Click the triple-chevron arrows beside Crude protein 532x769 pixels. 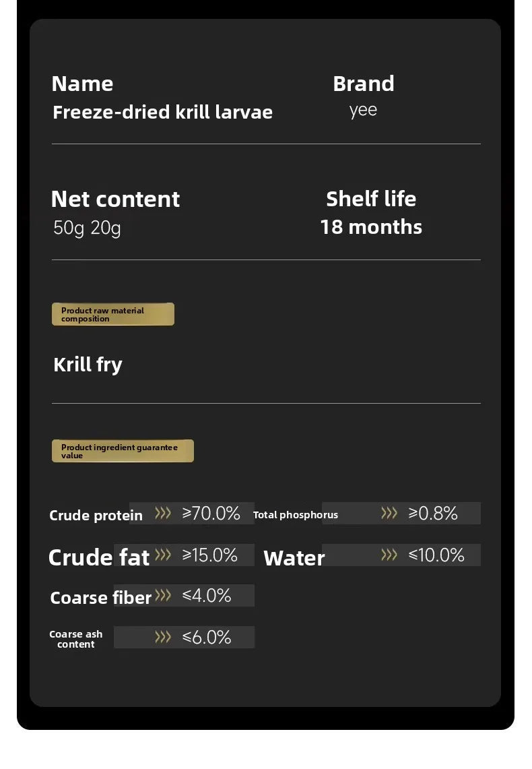[x=163, y=514]
